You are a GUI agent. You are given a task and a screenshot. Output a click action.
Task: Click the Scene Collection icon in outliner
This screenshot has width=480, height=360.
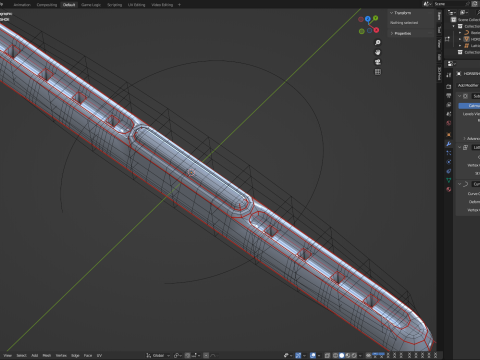tap(454, 20)
